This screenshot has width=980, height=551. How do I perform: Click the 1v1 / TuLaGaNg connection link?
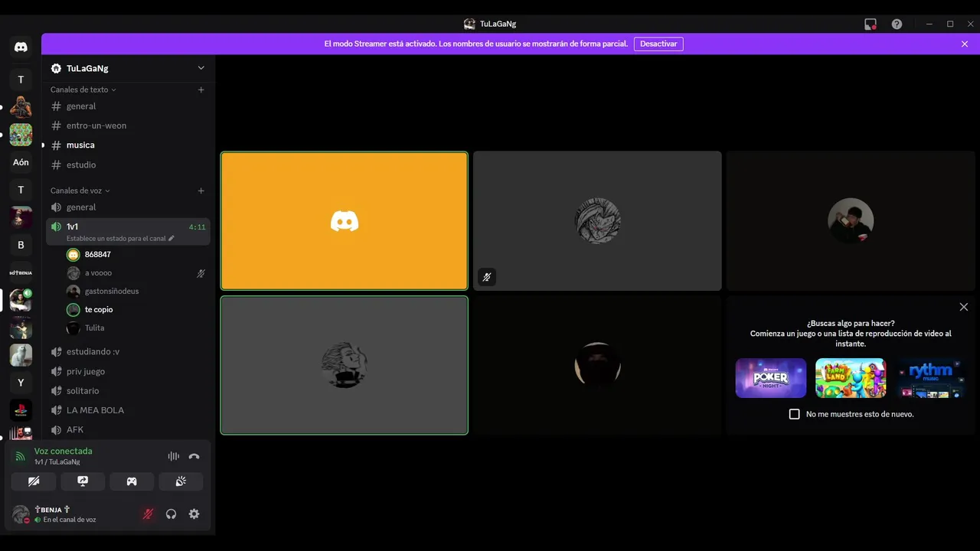(x=57, y=462)
